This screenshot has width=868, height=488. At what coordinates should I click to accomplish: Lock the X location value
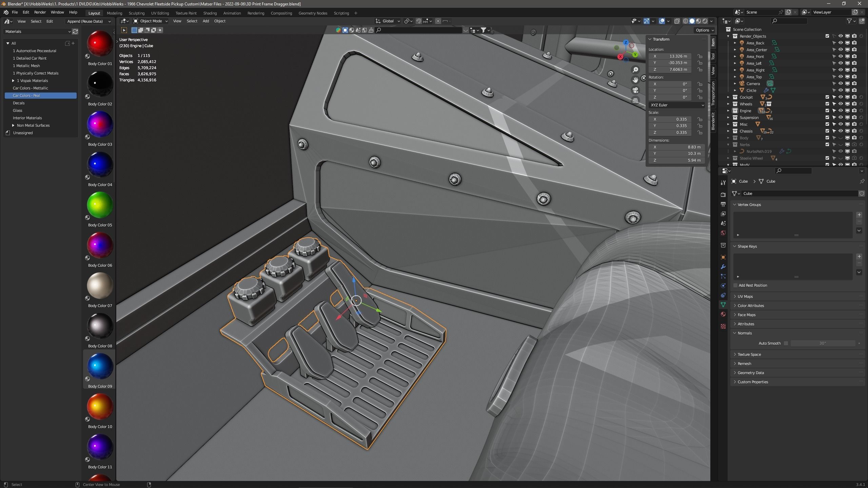[x=699, y=56]
